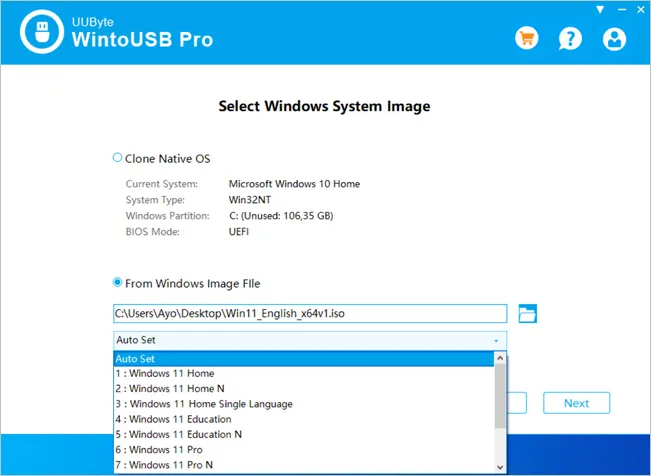
Task: Close the WintoUSB Pro window
Action: [641, 10]
